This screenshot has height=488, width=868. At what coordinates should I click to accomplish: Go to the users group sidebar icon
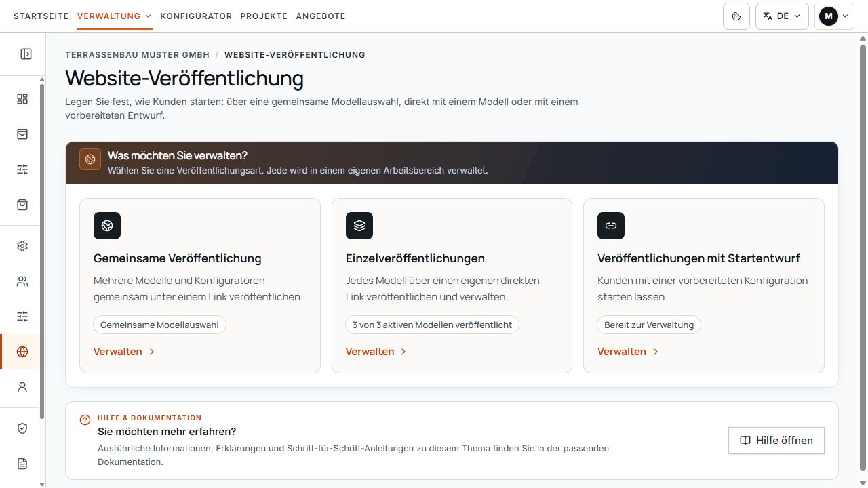[x=22, y=281]
